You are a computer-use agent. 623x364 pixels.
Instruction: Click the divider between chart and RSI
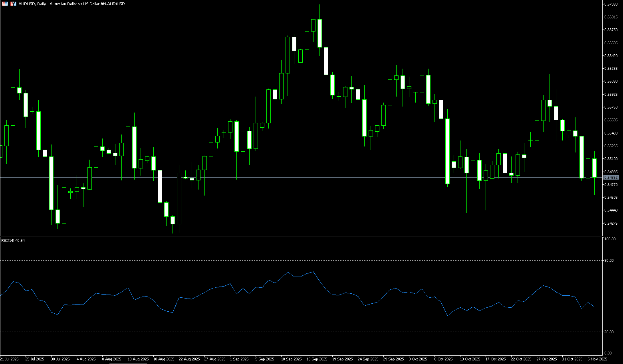(300, 236)
